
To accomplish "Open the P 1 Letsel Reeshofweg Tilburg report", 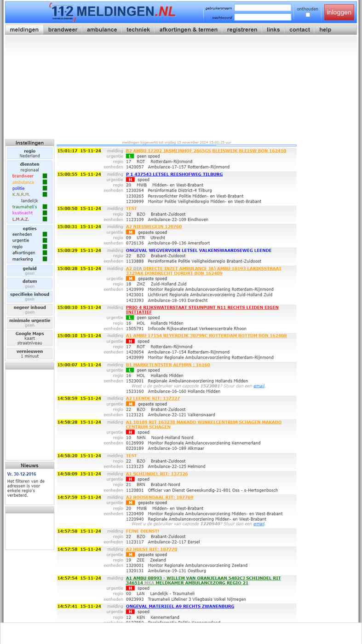I will (174, 174).
